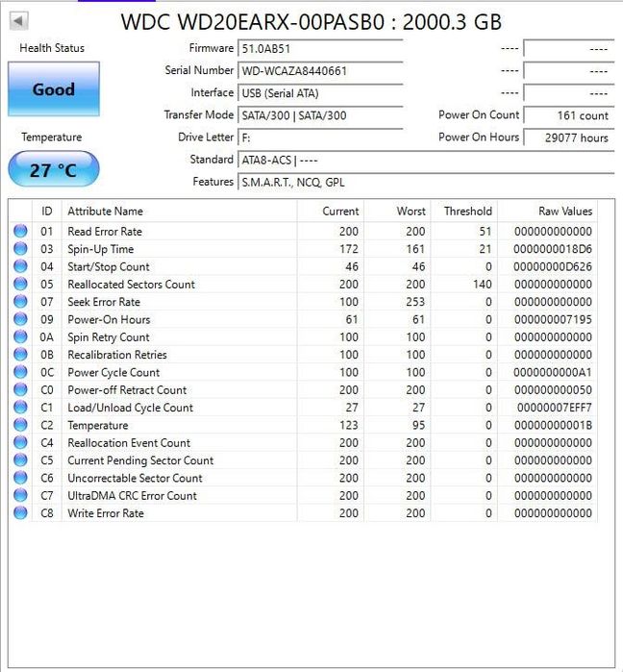
Task: Select the Uncorrectable Sector Count attribute name
Action: pos(135,478)
